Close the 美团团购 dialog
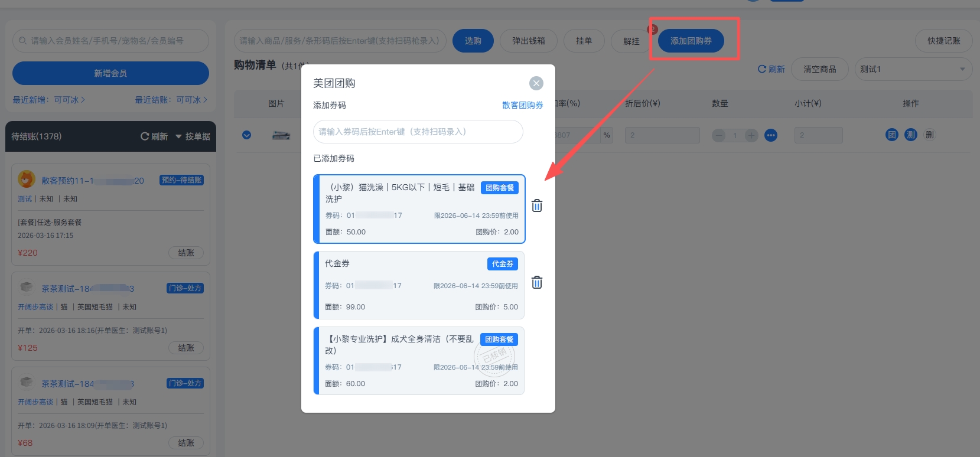 point(536,83)
